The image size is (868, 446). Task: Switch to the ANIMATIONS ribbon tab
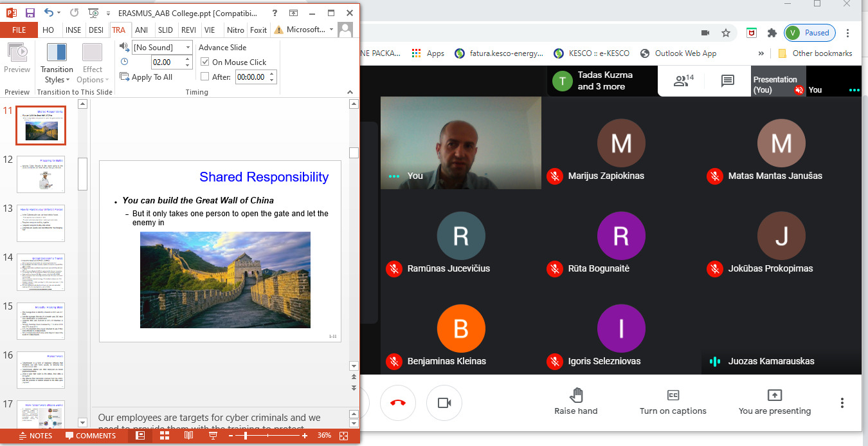(141, 30)
